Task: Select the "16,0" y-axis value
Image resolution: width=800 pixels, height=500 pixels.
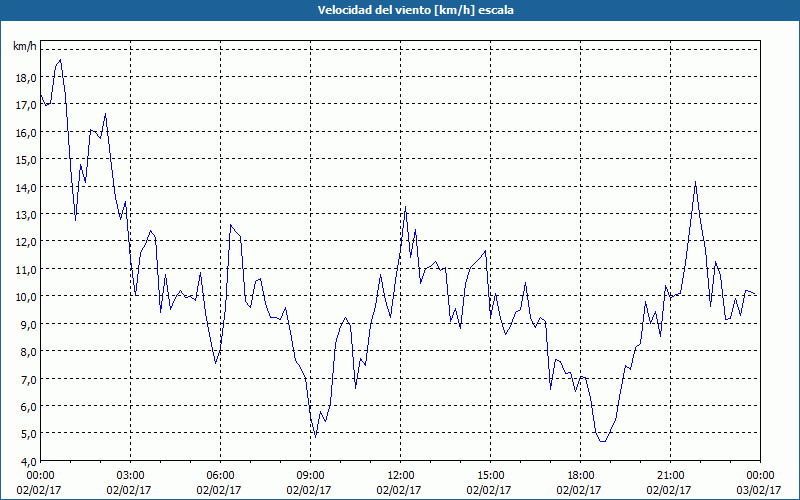Action: (x=26, y=133)
